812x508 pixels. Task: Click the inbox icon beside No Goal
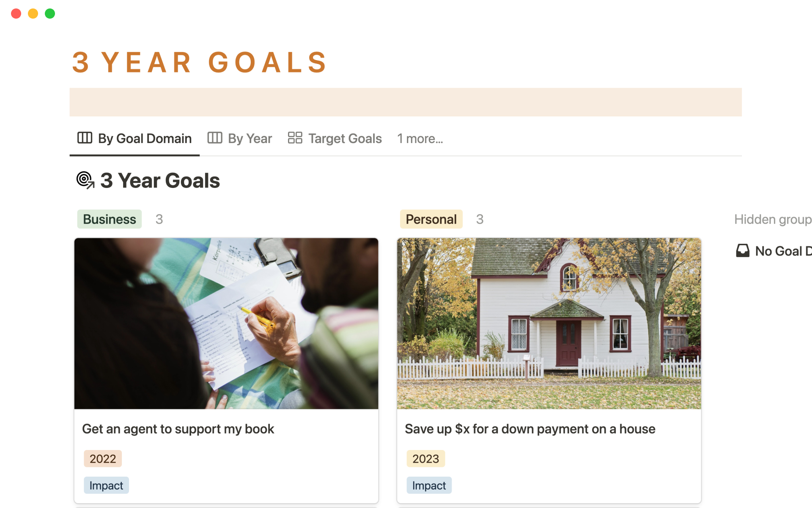pos(743,251)
